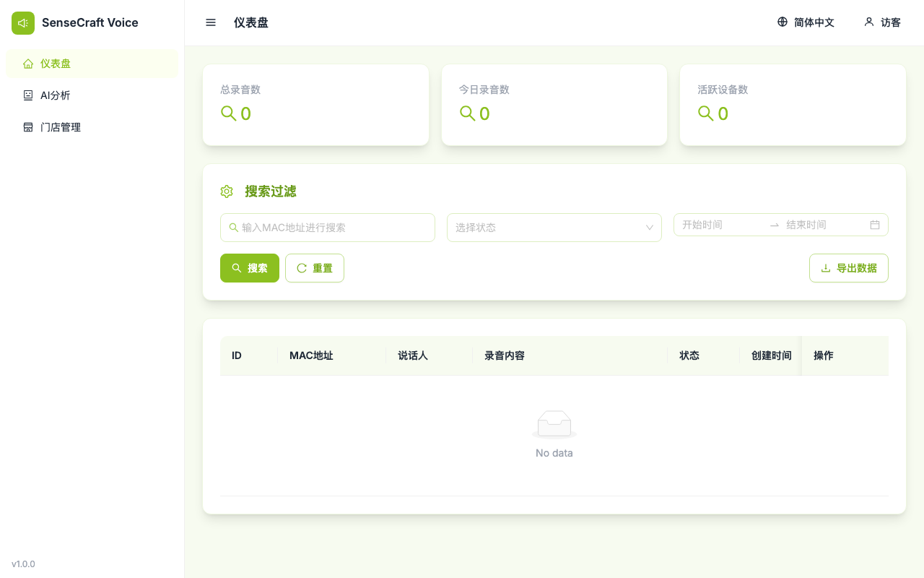
Task: Click the user profile icon beside 访客
Action: 869,22
